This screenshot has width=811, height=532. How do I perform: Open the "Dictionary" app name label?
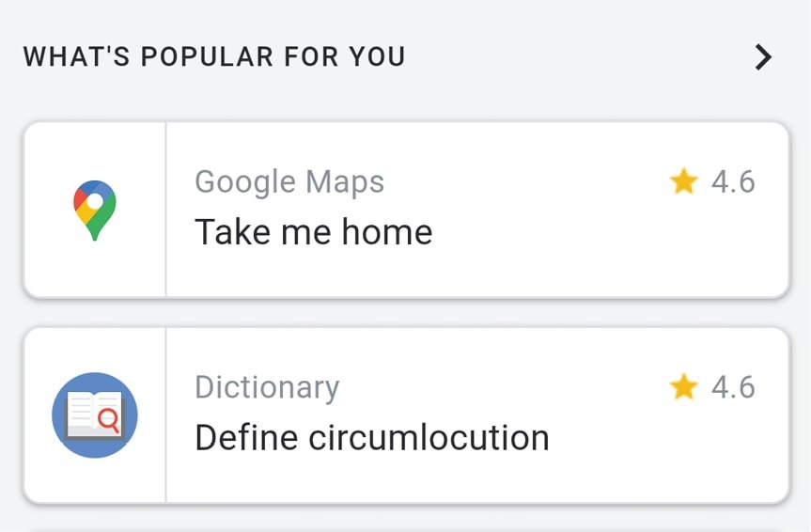pos(267,387)
